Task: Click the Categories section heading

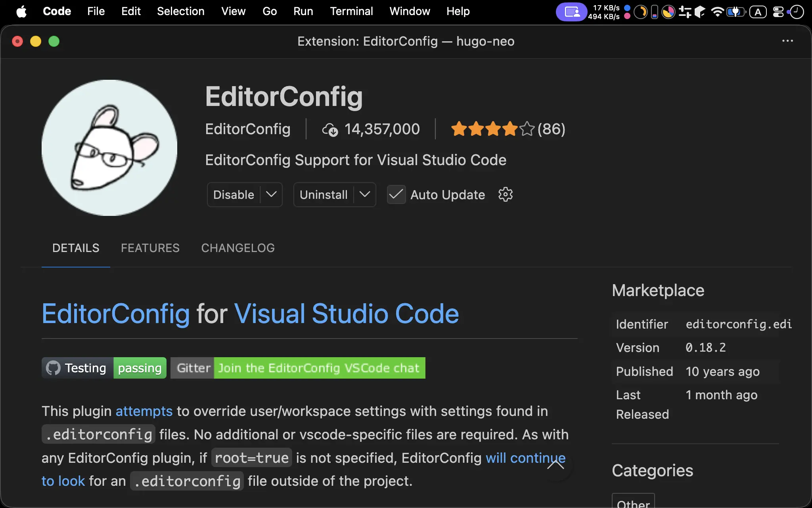Action: tap(653, 470)
